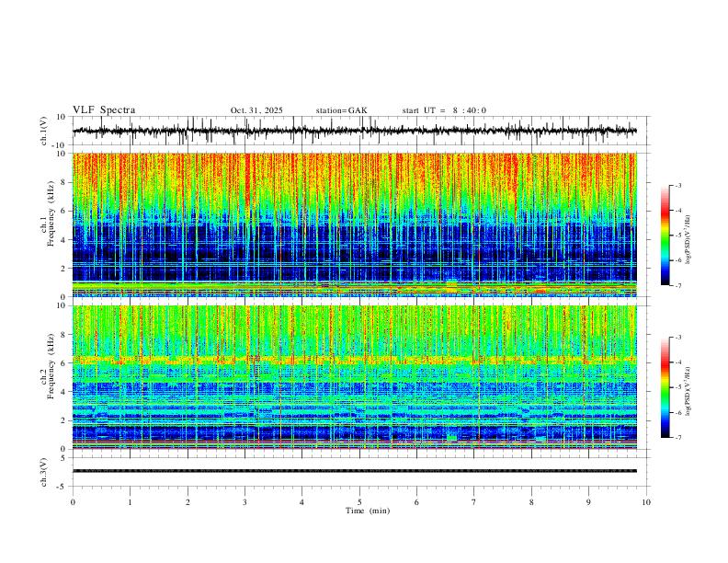Click time axis tick label "1"
Image resolution: width=728 pixels, height=563 pixels.
[130, 502]
